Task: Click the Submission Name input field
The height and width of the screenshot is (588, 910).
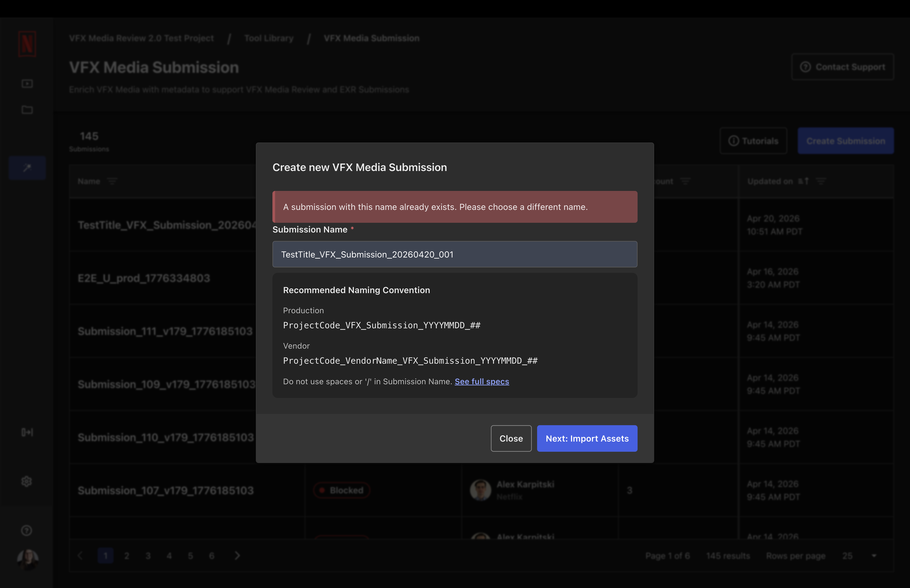Action: click(455, 254)
